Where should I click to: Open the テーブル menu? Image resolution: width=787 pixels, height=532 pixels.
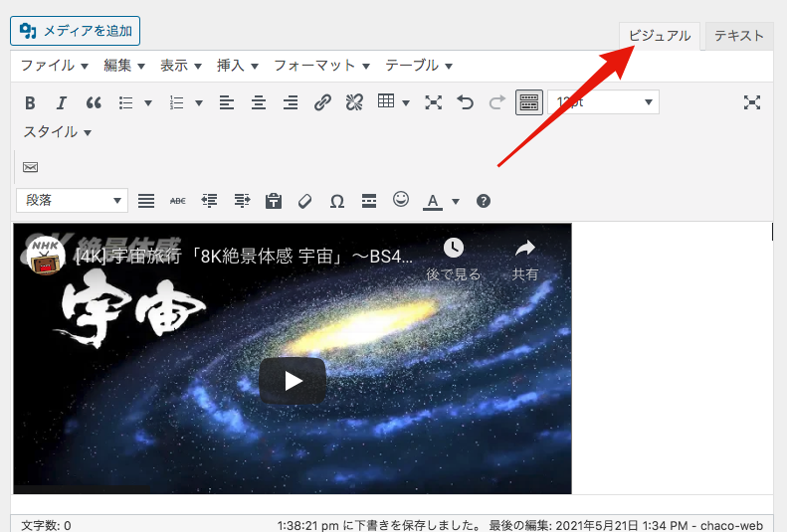(419, 66)
